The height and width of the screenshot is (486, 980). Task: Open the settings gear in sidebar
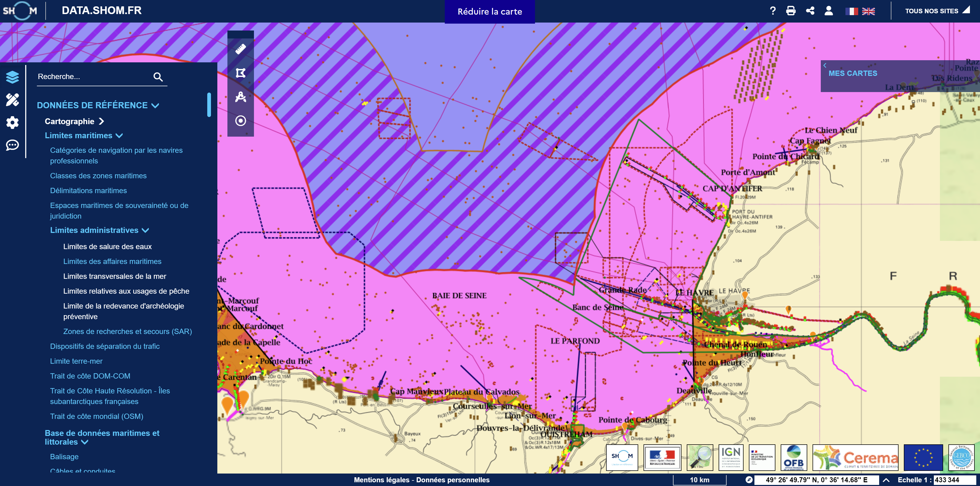tap(12, 123)
